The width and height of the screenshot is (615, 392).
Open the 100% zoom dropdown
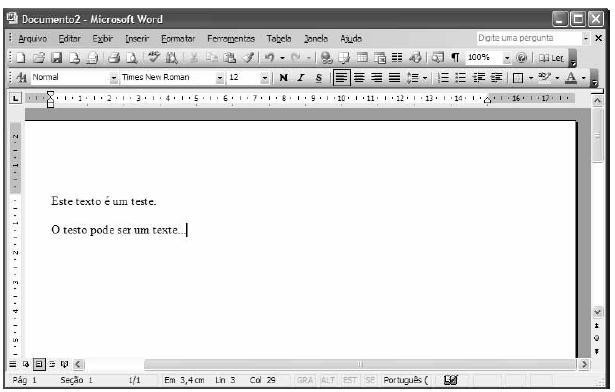click(507, 58)
